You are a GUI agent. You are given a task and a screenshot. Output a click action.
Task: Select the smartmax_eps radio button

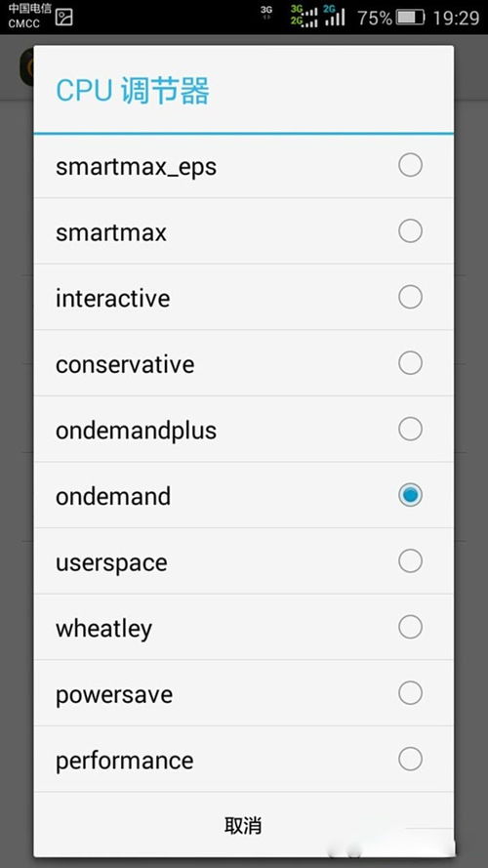(410, 165)
